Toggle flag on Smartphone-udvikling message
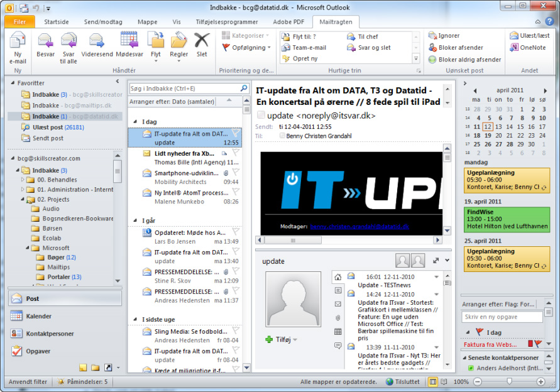This screenshot has height=392, width=560. tap(236, 171)
